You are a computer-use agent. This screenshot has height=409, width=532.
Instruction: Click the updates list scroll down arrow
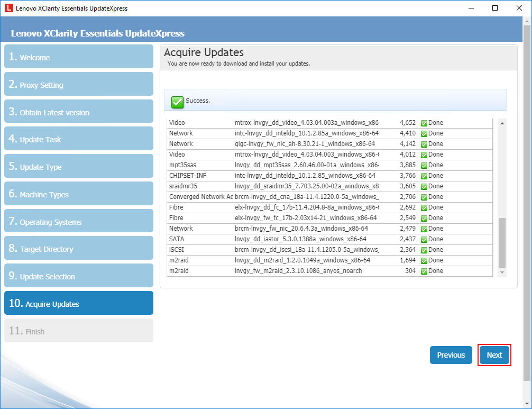[502, 272]
